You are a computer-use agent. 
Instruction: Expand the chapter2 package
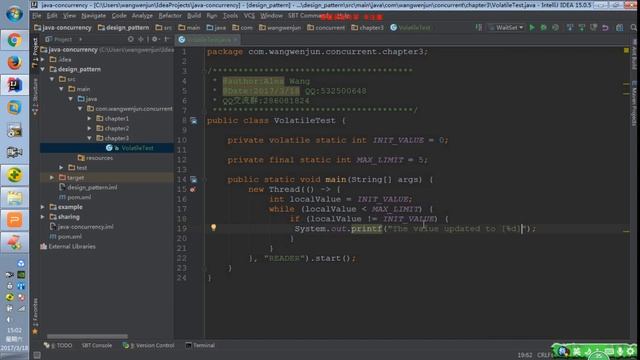89,128
